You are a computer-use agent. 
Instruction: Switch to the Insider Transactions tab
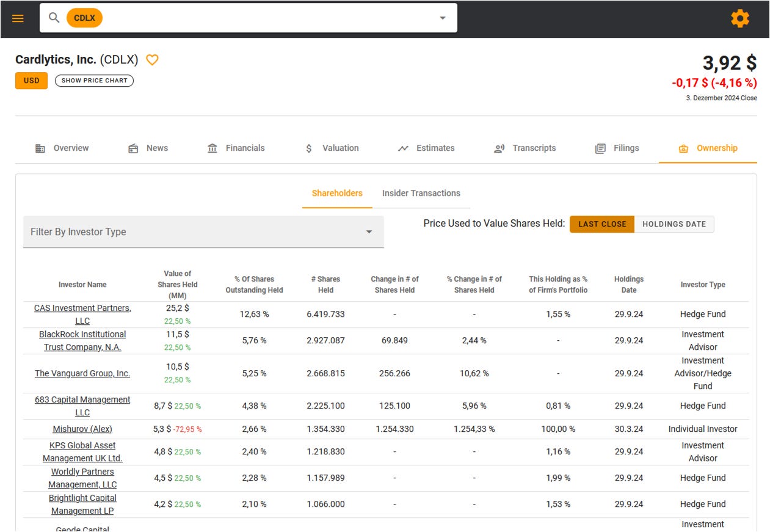(x=421, y=193)
